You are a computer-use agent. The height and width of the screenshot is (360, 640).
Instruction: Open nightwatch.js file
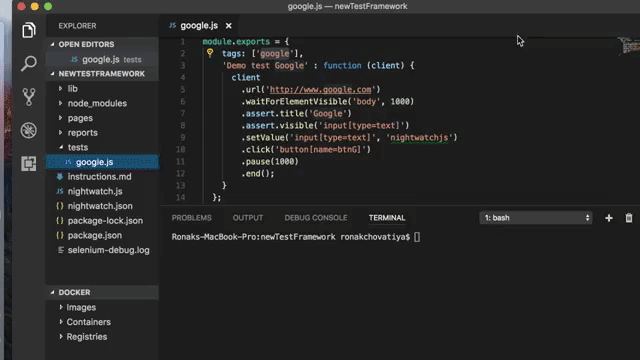point(102,191)
